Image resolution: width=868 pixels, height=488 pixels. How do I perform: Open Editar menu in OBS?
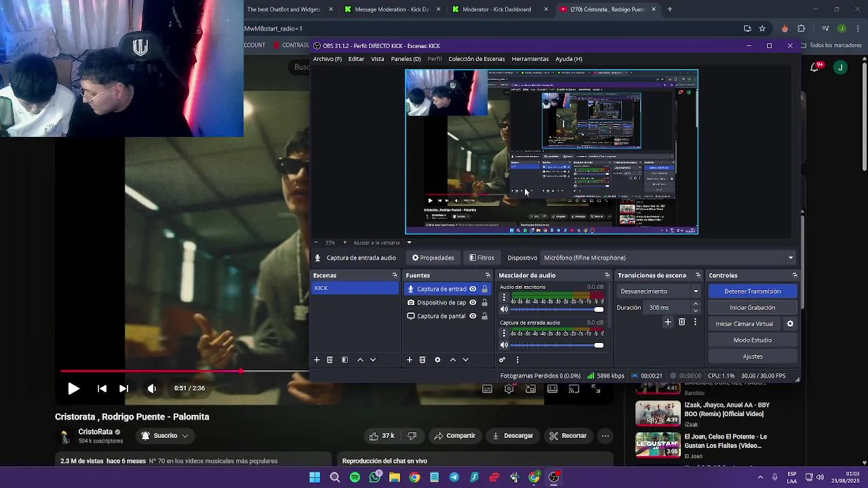coord(356,59)
